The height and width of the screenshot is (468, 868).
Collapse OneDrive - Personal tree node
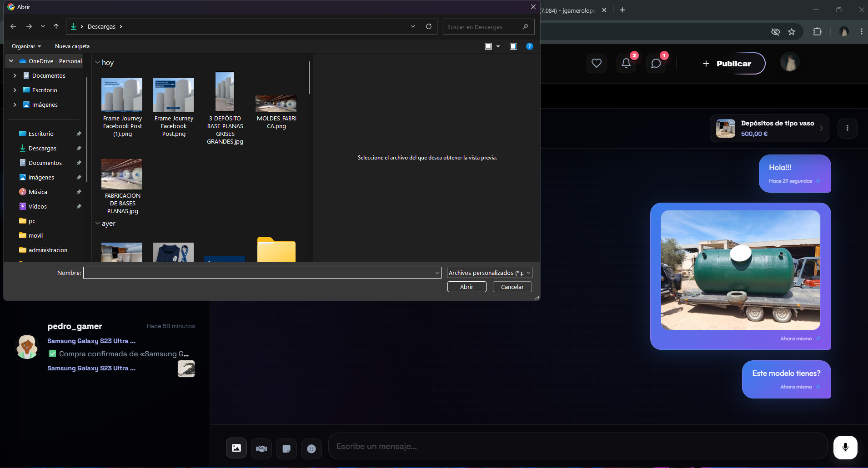coord(11,61)
